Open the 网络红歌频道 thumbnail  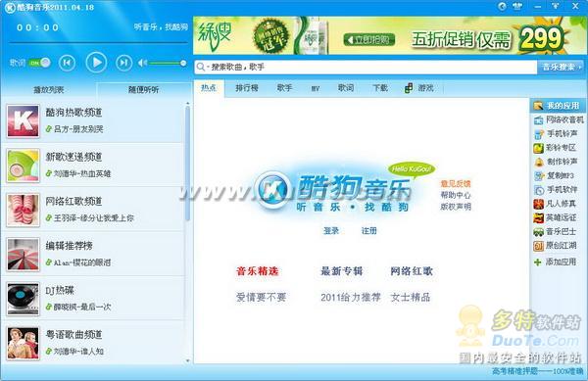[23, 211]
